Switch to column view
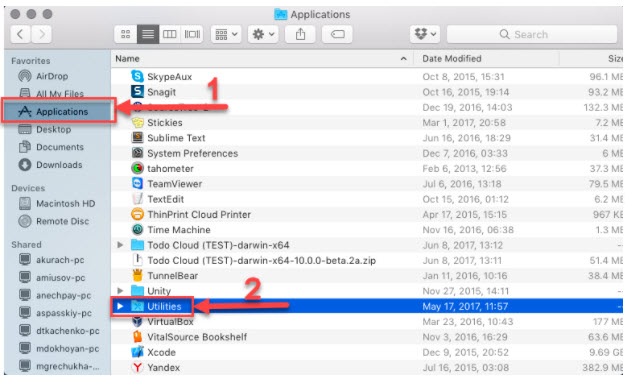 [x=170, y=34]
